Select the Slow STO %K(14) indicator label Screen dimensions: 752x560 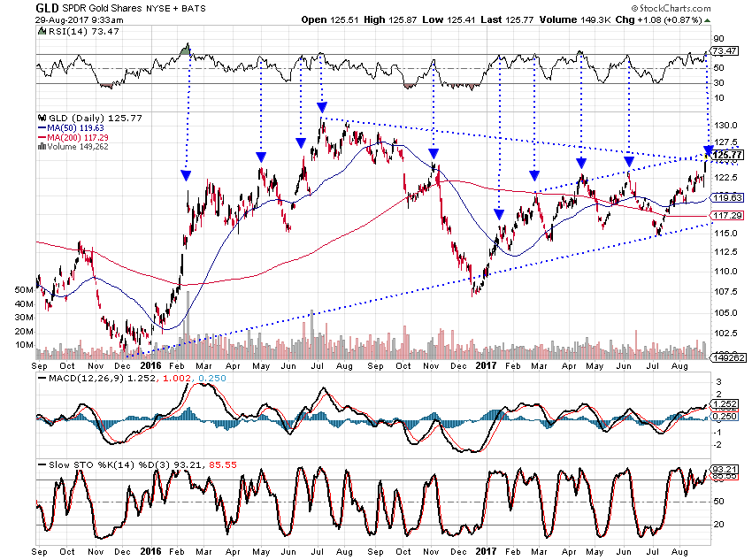pyautogui.click(x=84, y=464)
